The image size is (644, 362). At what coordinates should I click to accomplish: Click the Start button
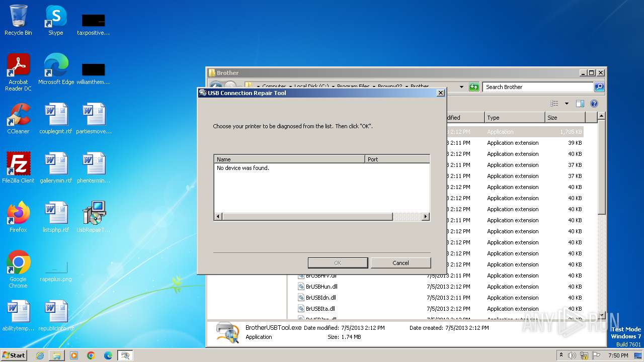pyautogui.click(x=14, y=355)
